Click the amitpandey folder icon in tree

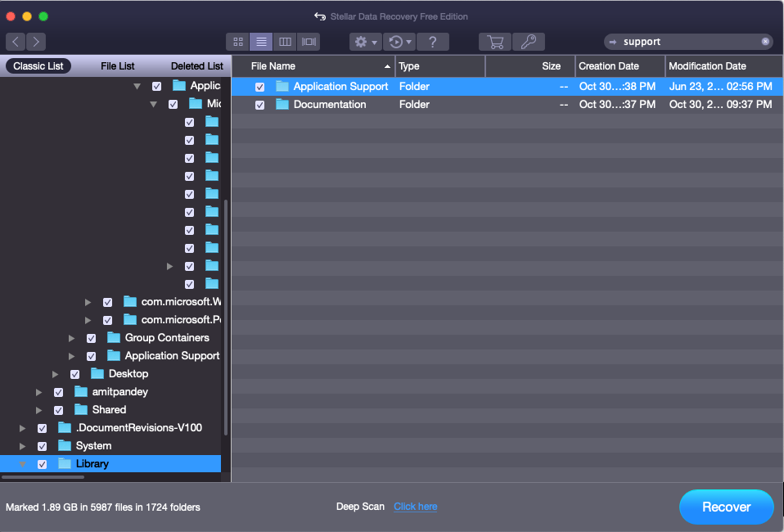[x=81, y=391]
